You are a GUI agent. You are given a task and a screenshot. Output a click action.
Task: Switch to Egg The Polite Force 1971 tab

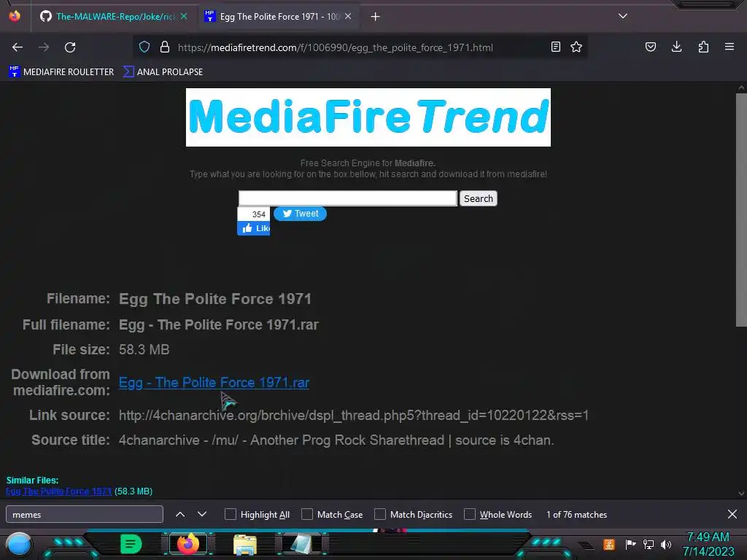pyautogui.click(x=279, y=17)
